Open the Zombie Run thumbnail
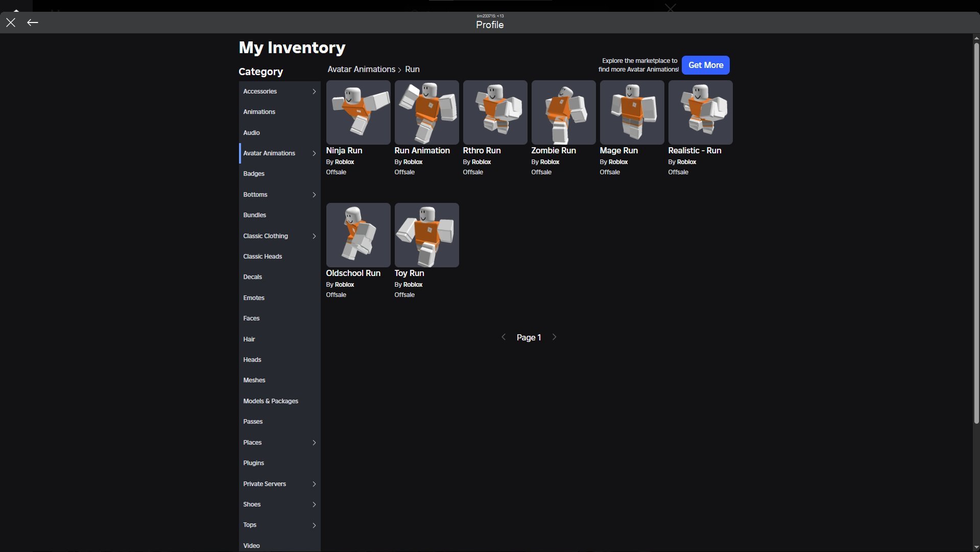The image size is (980, 552). (563, 112)
